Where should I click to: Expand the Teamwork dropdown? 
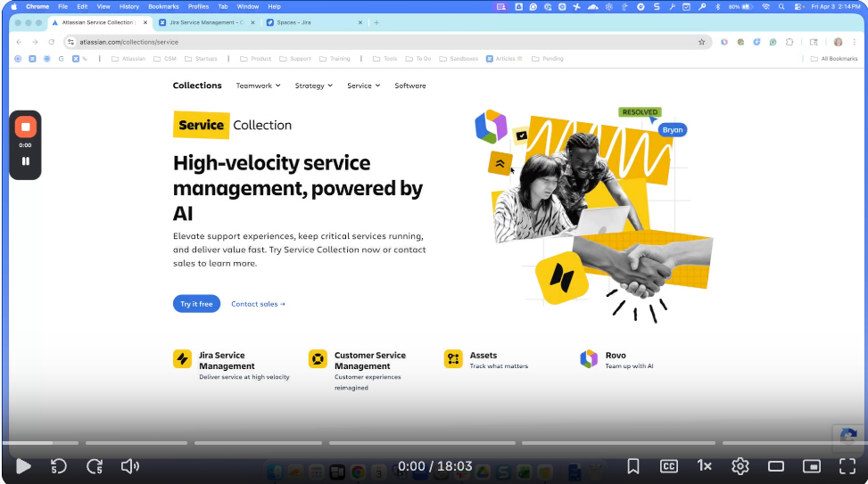258,86
